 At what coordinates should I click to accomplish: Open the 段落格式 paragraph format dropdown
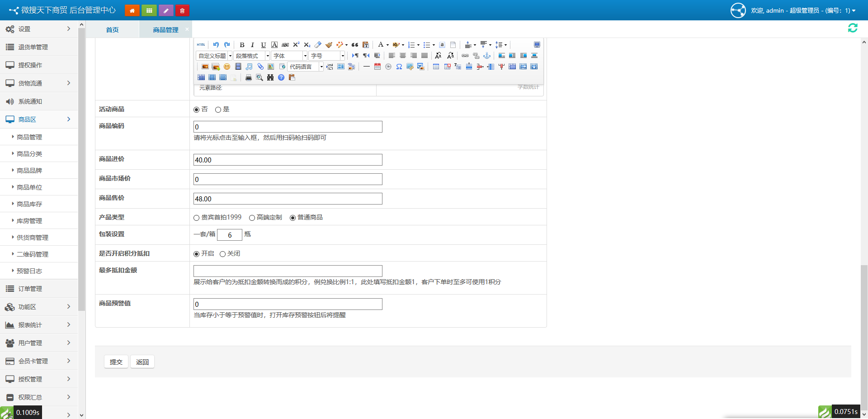252,56
